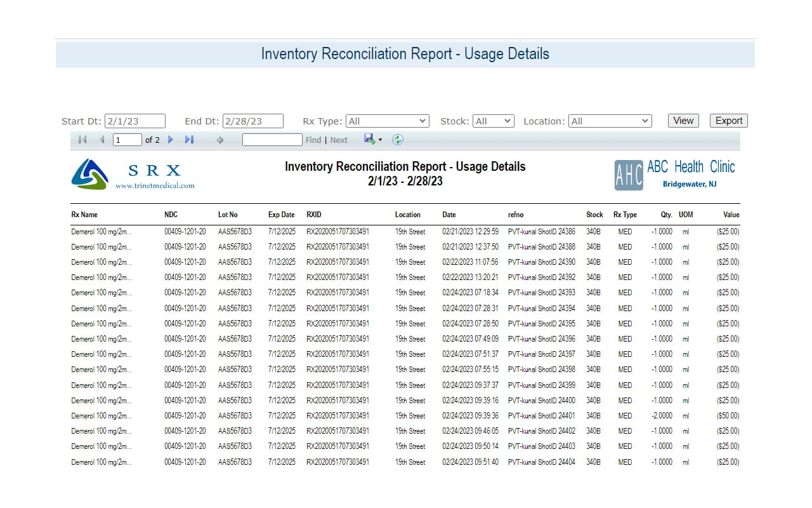
Task: Click the report date range 2/1/23 - 2/28/23
Action: click(x=405, y=182)
